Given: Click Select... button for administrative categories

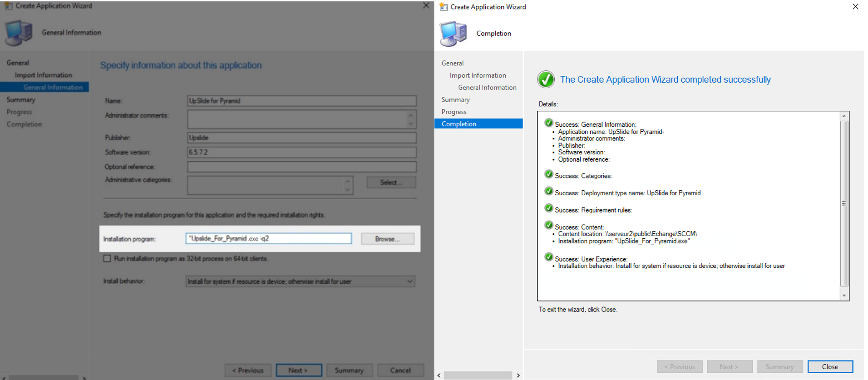Looking at the screenshot, I should [x=391, y=183].
